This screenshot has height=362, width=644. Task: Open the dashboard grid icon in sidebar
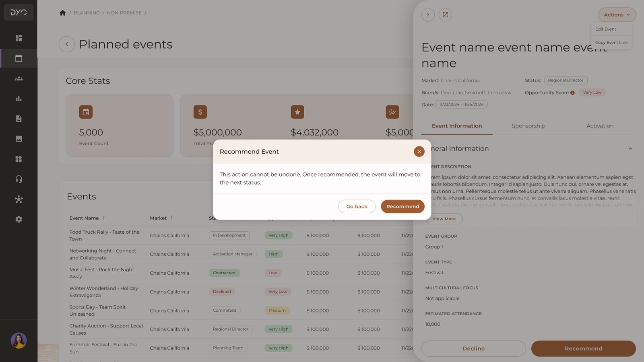[x=19, y=38]
